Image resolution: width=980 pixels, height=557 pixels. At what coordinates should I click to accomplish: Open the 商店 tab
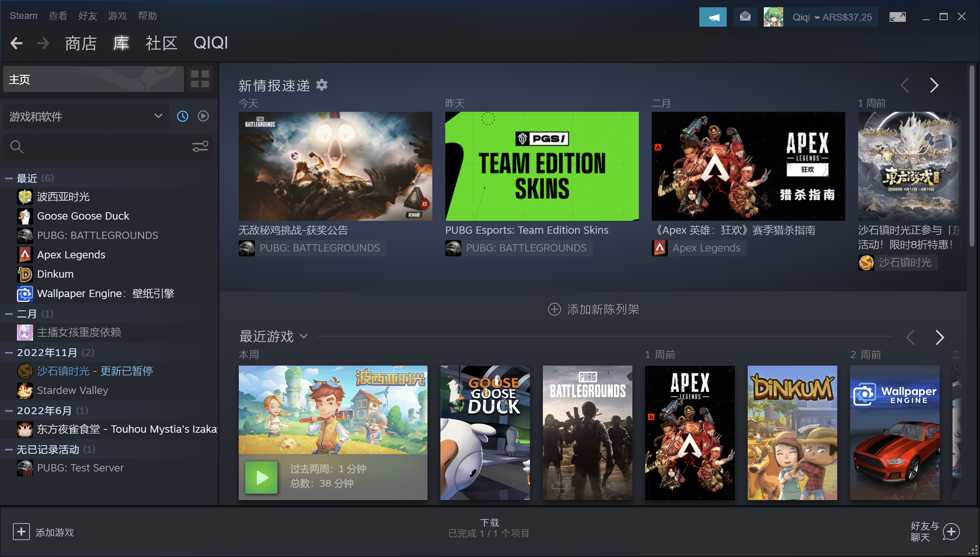pyautogui.click(x=80, y=43)
